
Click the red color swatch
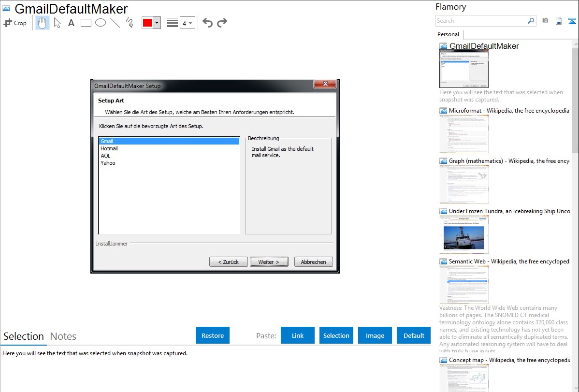(147, 23)
